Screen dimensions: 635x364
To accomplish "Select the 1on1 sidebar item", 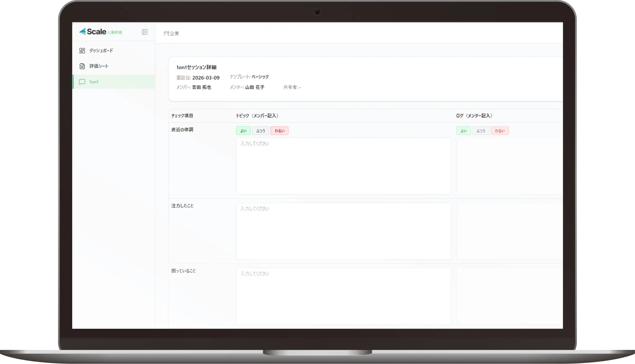I will tap(94, 82).
